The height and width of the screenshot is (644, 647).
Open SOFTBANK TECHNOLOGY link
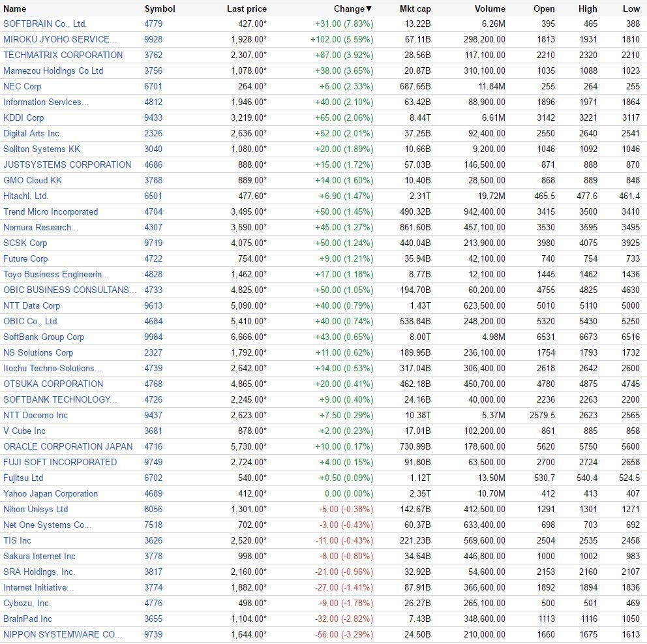click(x=60, y=400)
